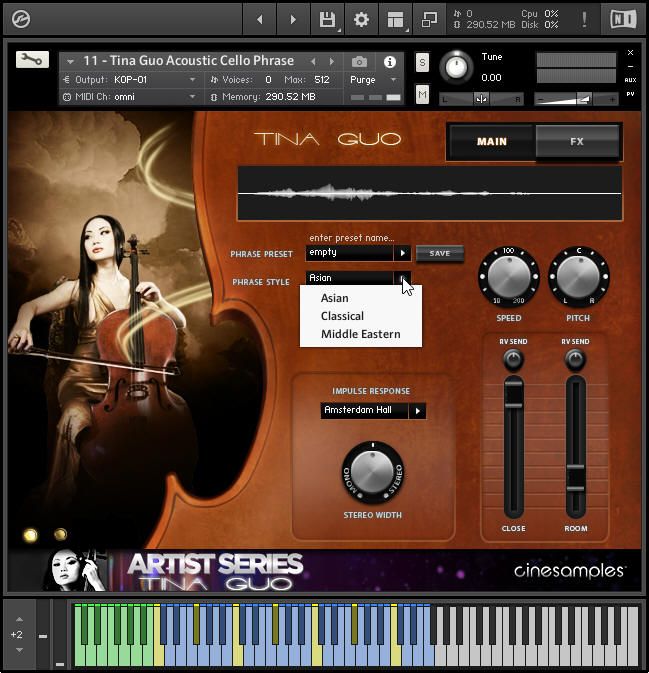Image resolution: width=649 pixels, height=673 pixels.
Task: Select Middle Eastern phrase style
Action: tap(361, 334)
